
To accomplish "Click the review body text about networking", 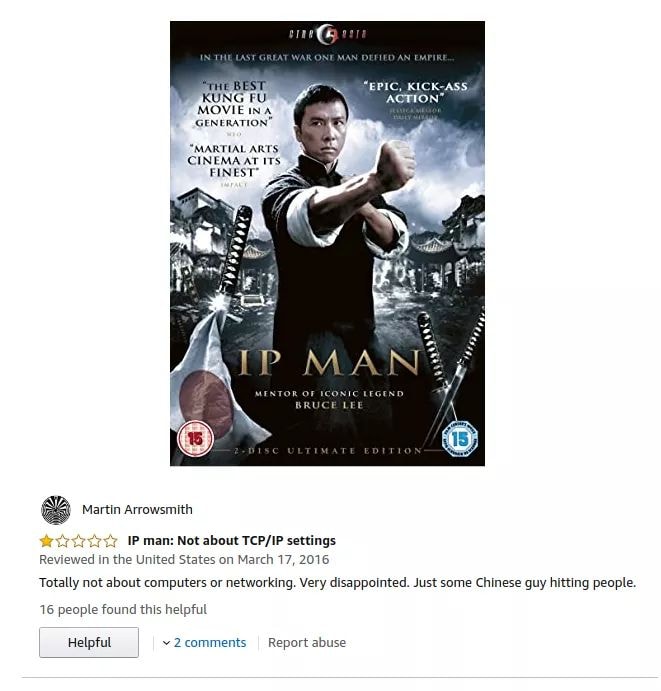I will point(338,583).
